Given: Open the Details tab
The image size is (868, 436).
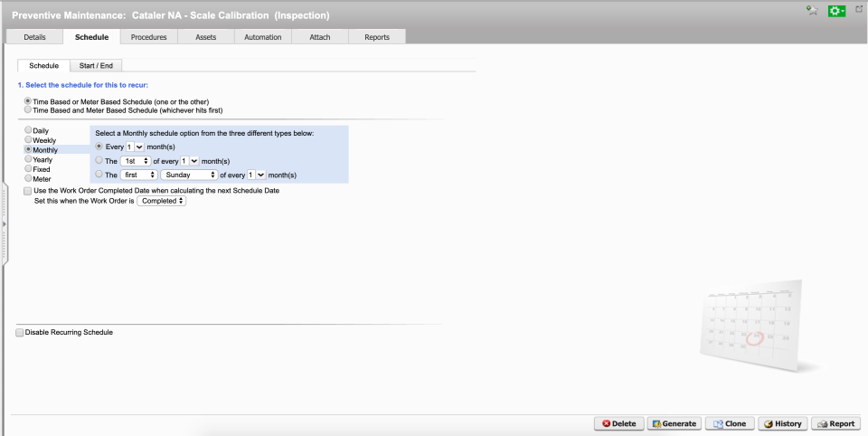Looking at the screenshot, I should click(34, 37).
